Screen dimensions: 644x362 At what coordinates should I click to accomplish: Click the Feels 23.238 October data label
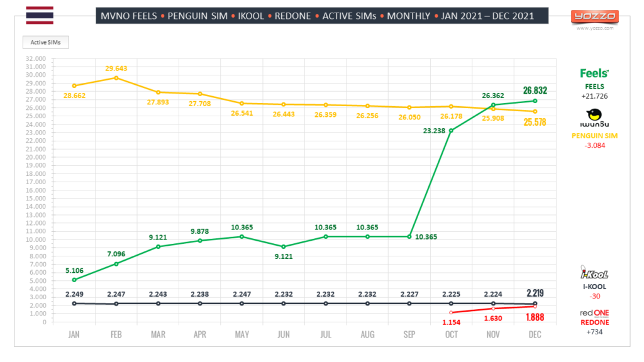click(434, 131)
